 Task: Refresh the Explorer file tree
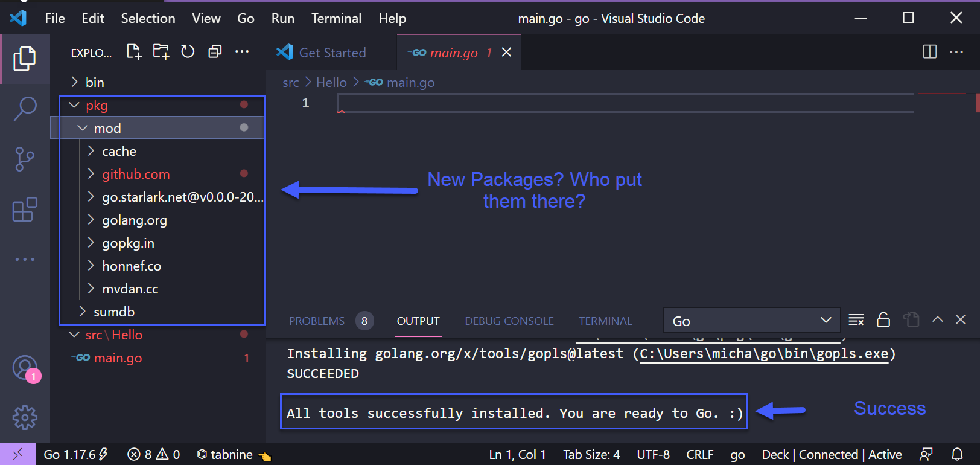coord(188,52)
